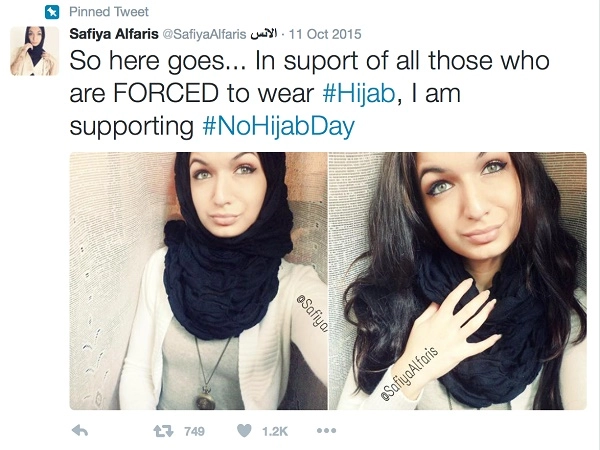Click the reply arrow icon

tap(80, 431)
